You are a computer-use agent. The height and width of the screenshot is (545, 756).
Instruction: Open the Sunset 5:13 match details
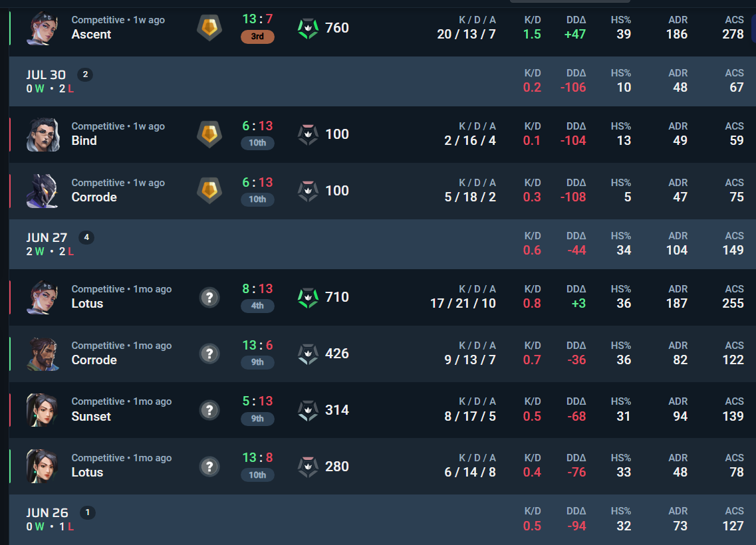382,410
